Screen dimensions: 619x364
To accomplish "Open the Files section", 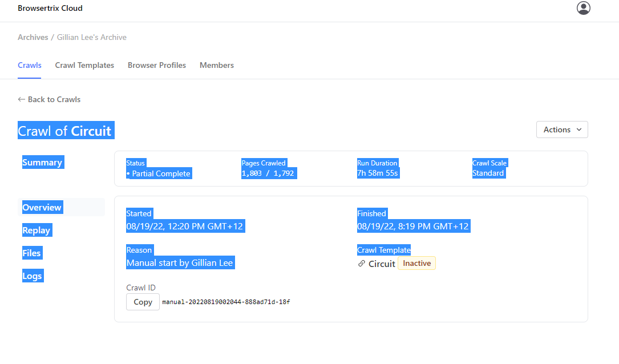I will click(x=32, y=253).
